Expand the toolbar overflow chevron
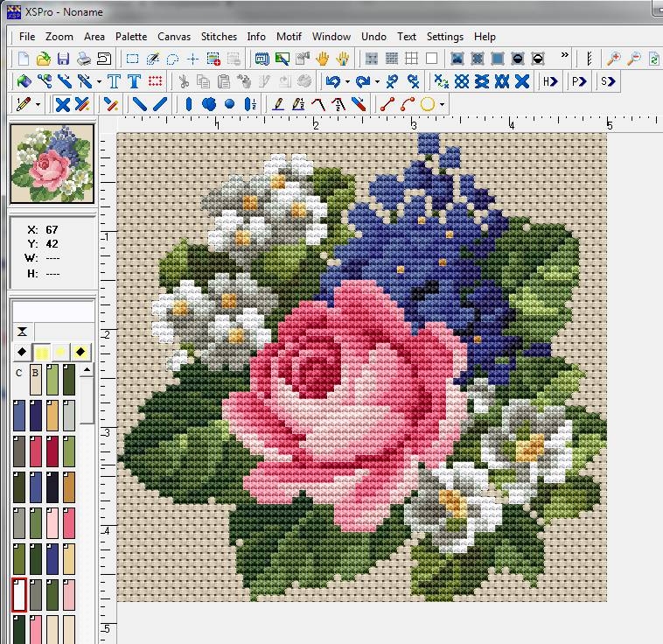Viewport: 663px width, 644px height. (565, 56)
